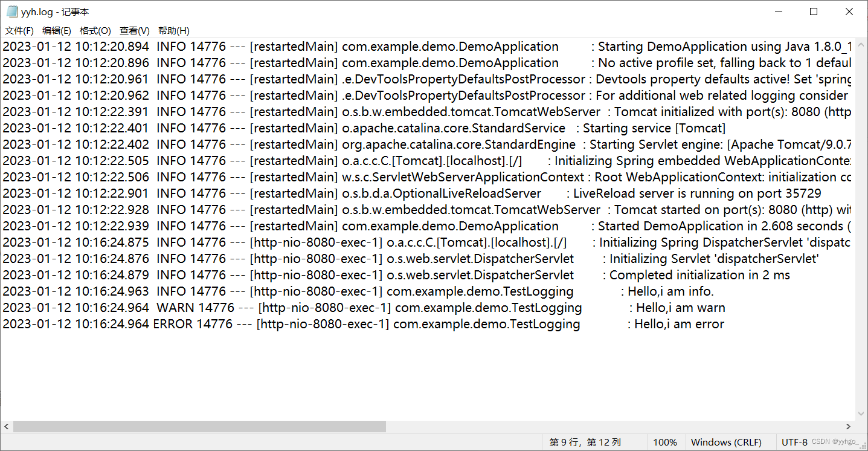Click 'Completed initialization in 2 ms' line
868x451 pixels.
pos(396,275)
